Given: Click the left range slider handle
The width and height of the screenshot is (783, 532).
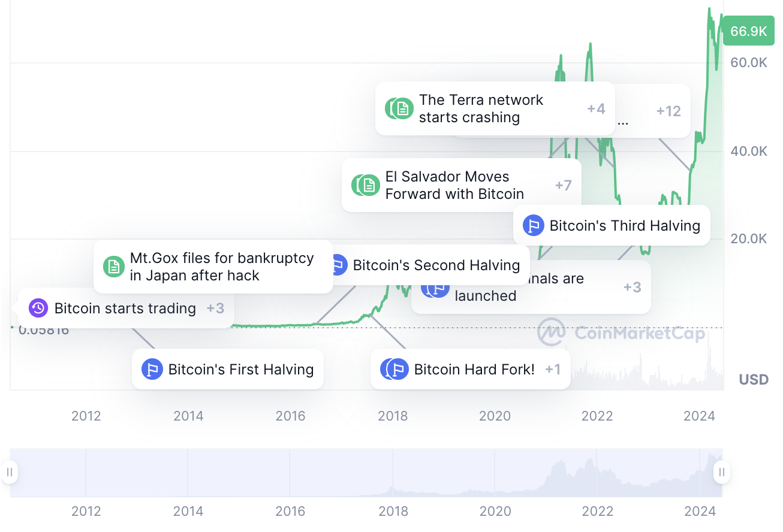Looking at the screenshot, I should pyautogui.click(x=10, y=472).
